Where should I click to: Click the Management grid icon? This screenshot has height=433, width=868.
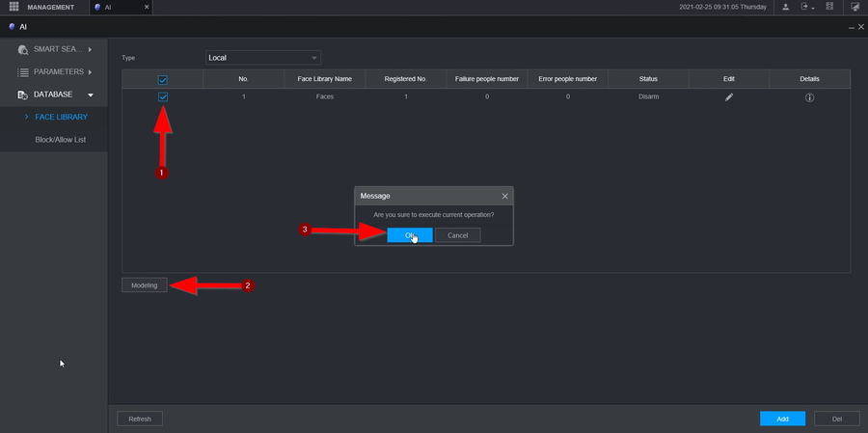(14, 7)
